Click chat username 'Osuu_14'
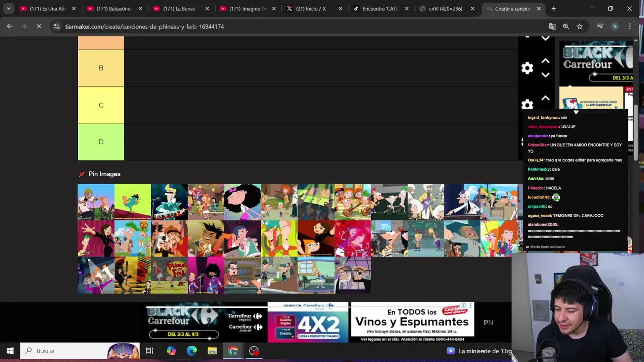 click(x=536, y=160)
